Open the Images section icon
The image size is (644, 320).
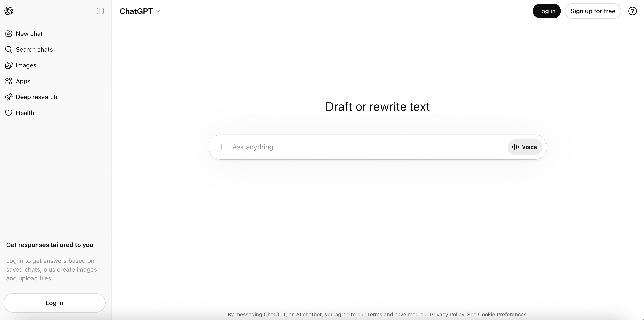pos(9,65)
